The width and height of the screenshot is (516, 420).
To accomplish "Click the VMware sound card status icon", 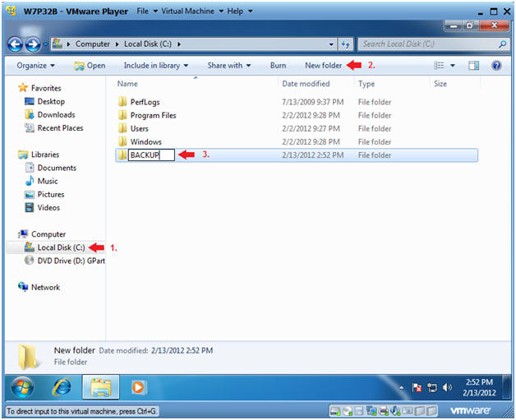I will pos(395,410).
